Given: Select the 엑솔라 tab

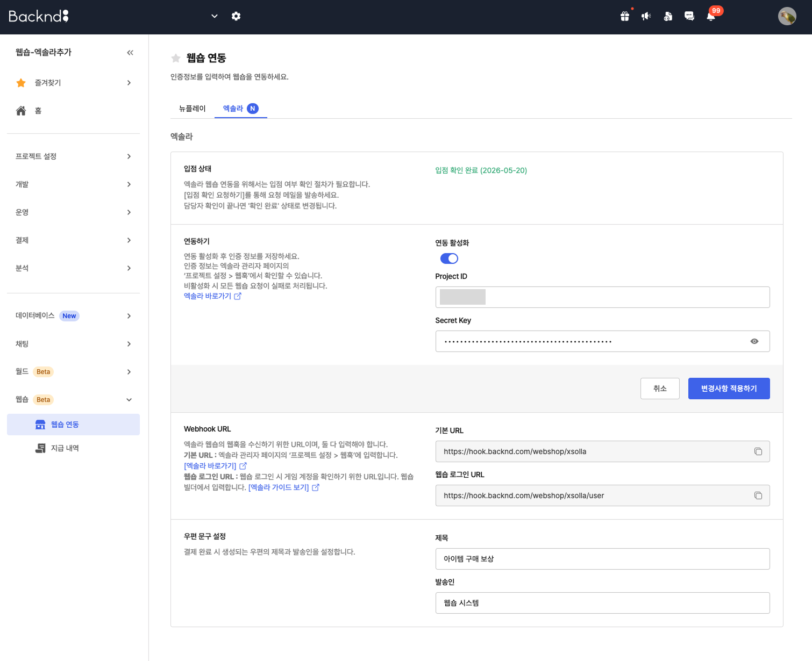Looking at the screenshot, I should (241, 109).
